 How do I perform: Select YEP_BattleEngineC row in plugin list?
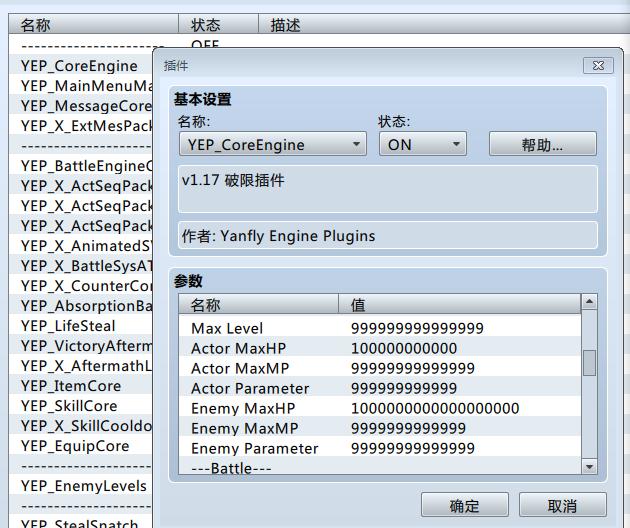click(81, 166)
